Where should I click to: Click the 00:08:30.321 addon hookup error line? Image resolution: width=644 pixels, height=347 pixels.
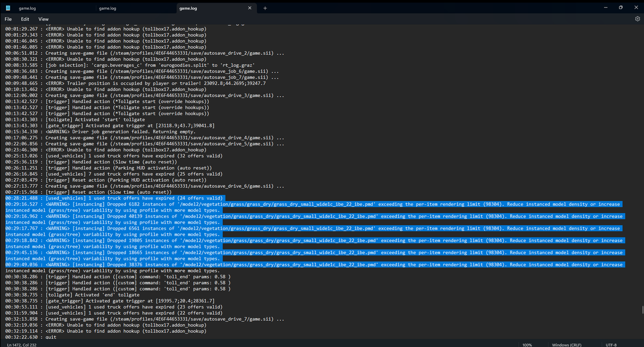tap(106, 59)
